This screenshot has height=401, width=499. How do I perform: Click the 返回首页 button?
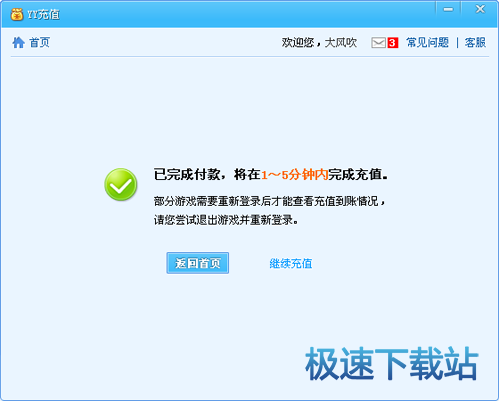point(198,263)
